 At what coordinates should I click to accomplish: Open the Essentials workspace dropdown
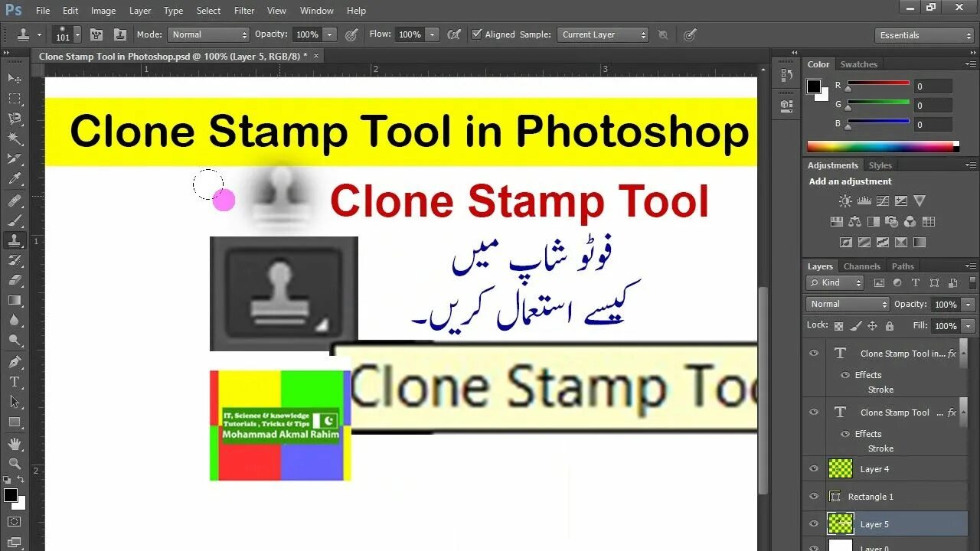point(924,35)
